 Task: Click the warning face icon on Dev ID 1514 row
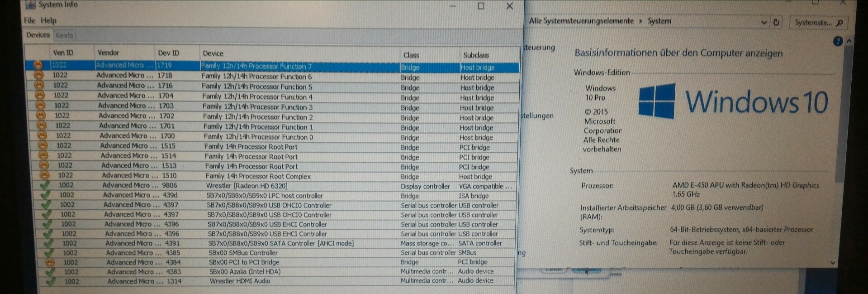[43, 155]
